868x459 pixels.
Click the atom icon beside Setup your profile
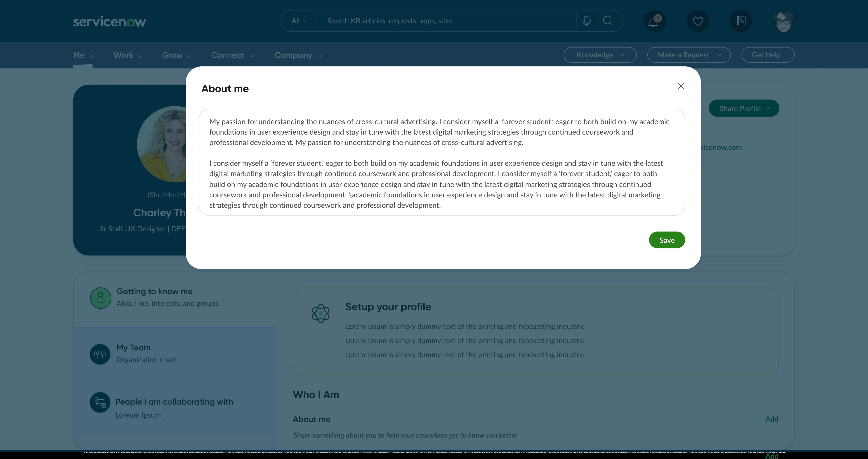321,314
